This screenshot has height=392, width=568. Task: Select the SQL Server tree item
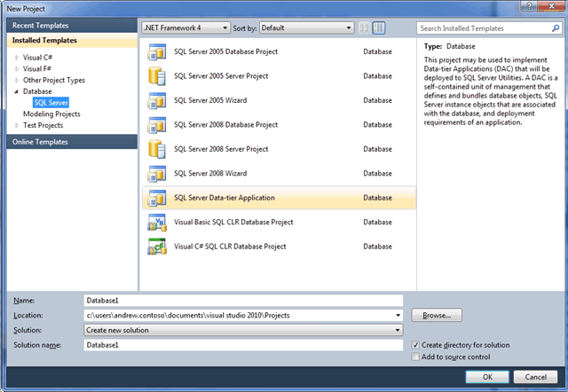(x=51, y=103)
